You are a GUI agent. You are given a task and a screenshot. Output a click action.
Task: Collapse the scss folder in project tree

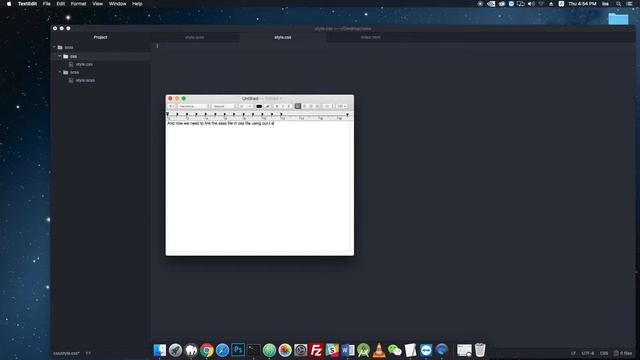60,72
